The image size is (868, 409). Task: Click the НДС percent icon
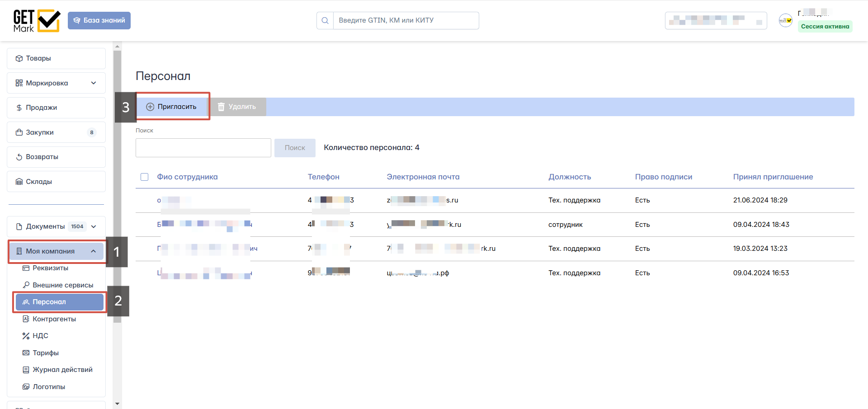coord(26,336)
